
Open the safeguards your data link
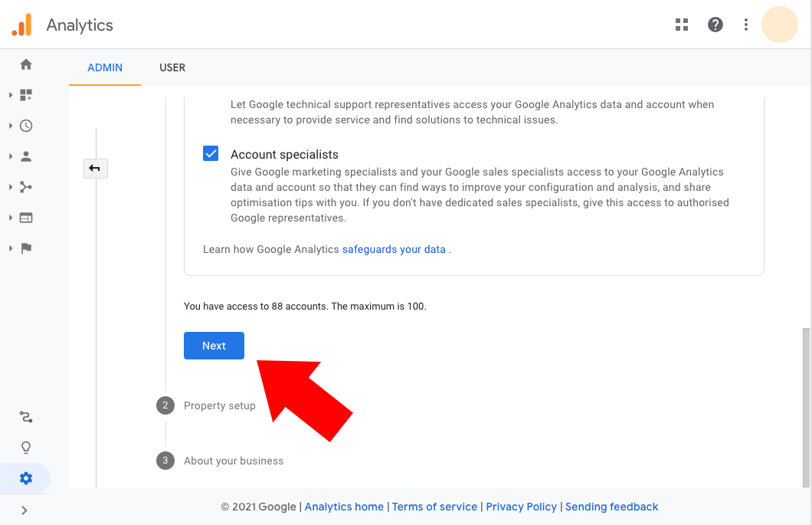tap(394, 249)
